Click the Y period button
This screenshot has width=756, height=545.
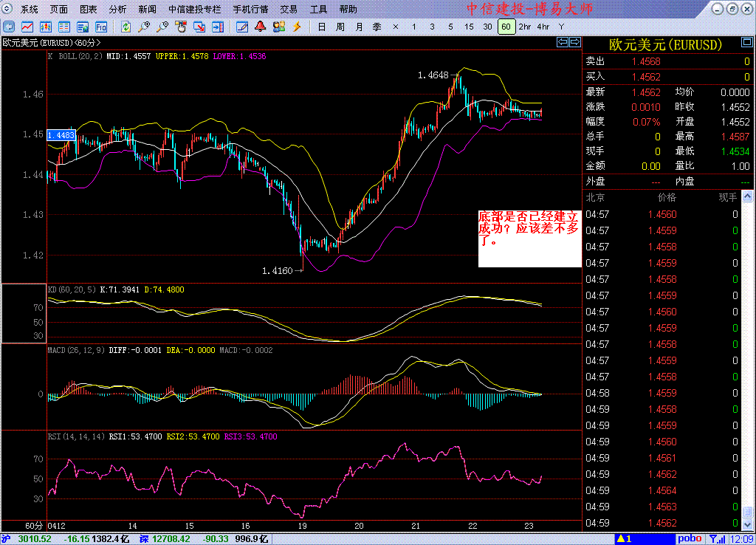(561, 27)
